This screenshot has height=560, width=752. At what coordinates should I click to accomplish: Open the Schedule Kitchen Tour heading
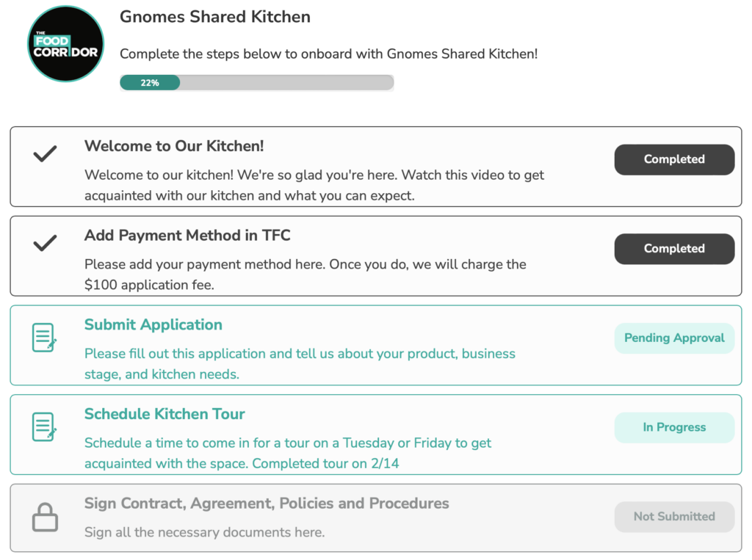tap(164, 414)
